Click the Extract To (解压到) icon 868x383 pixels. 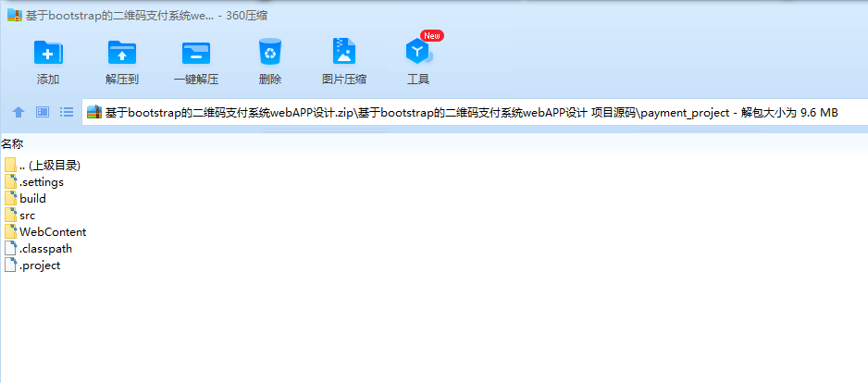pos(122,53)
